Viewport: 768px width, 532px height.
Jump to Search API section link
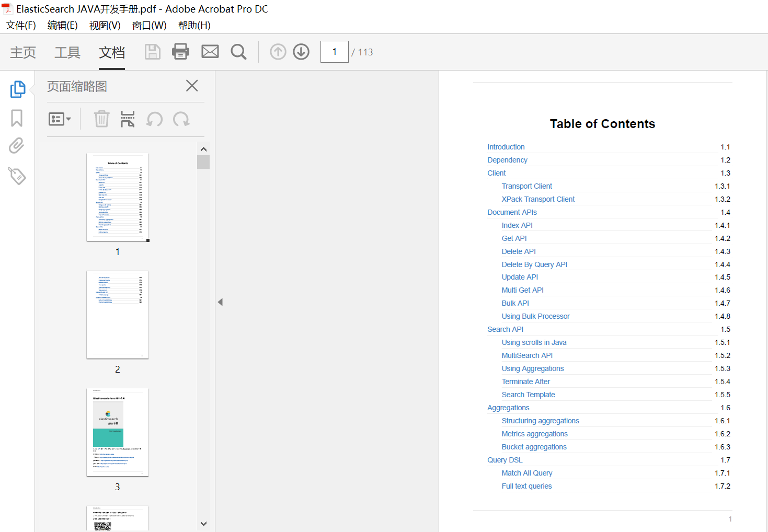point(505,329)
